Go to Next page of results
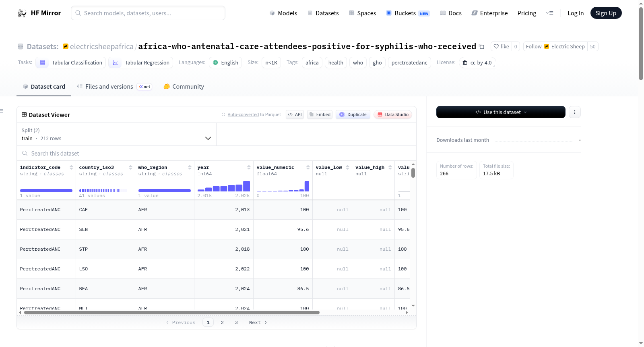This screenshot has height=347, width=644. tap(258, 322)
